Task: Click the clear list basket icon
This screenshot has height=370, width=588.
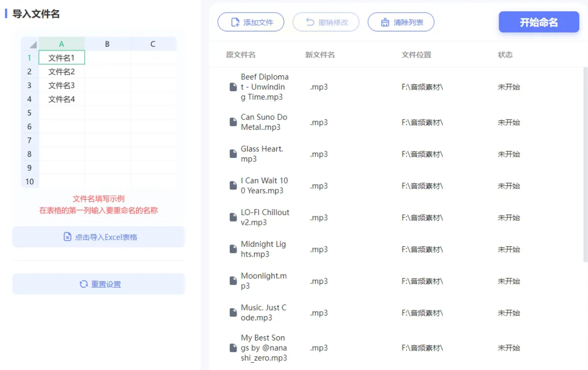Action: (385, 22)
